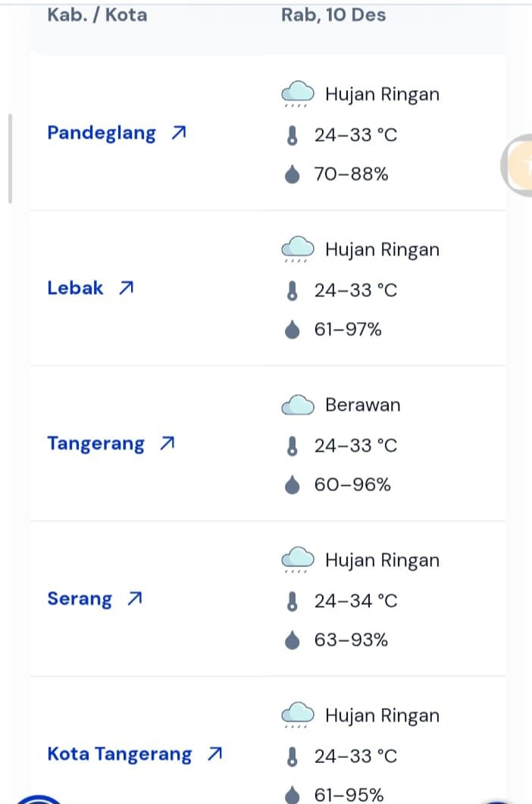Click the Rab, 10 Des column header
The width and height of the screenshot is (532, 804).
[x=333, y=14]
